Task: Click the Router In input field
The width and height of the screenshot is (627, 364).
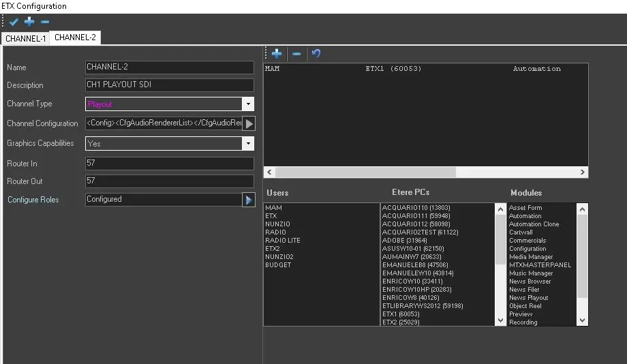Action: point(169,164)
